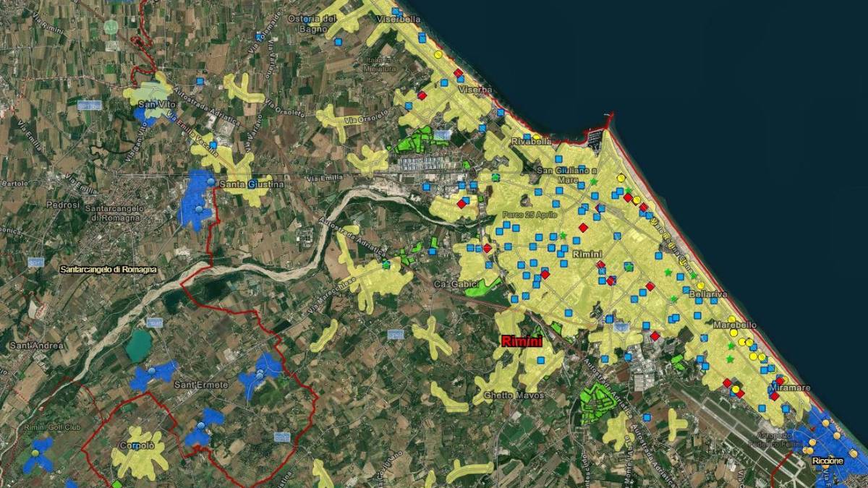This screenshot has height=488, width=868.
Task: Click road shield southeast of Via Marecchiese label
Action: [395, 334]
